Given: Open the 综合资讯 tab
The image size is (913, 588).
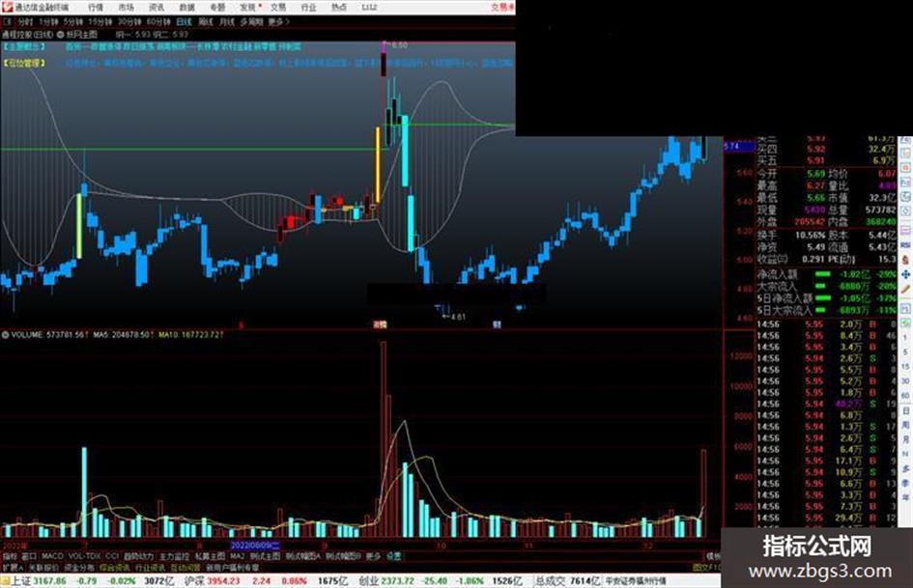Looking at the screenshot, I should 114,567.
